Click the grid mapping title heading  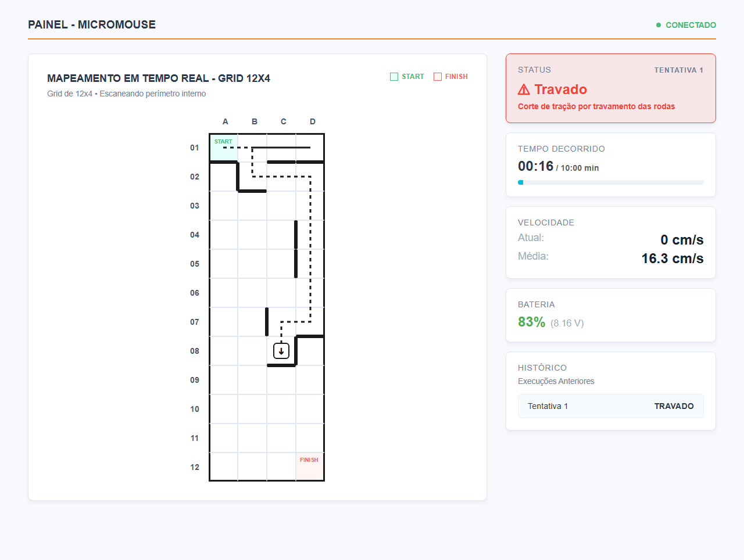[x=159, y=78]
